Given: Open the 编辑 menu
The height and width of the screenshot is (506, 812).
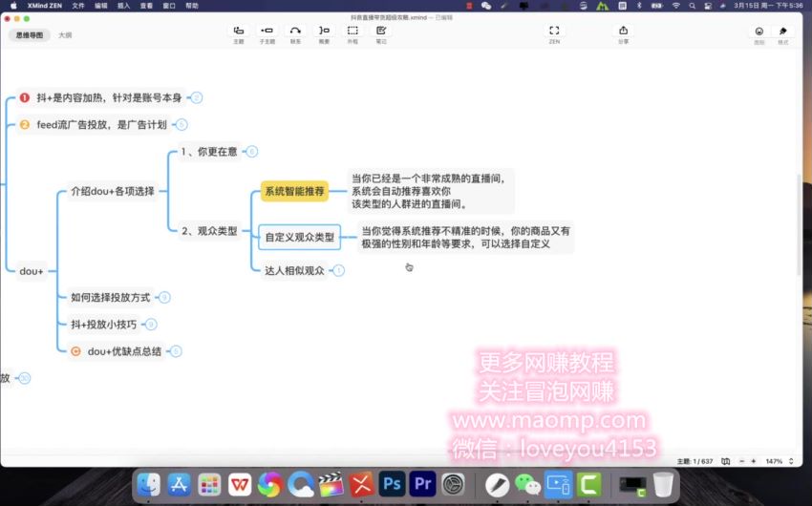Looking at the screenshot, I should (101, 6).
